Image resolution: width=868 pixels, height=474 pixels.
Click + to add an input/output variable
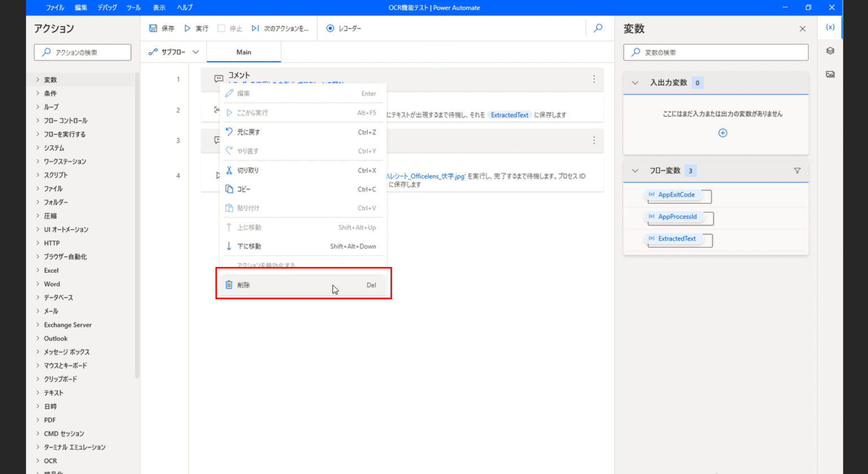(x=723, y=132)
